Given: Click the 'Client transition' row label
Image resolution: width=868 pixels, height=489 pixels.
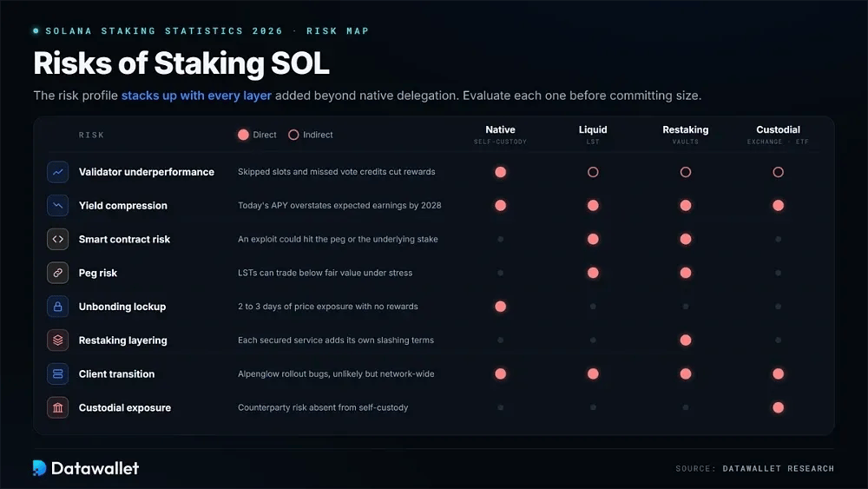Looking at the screenshot, I should 117,373.
